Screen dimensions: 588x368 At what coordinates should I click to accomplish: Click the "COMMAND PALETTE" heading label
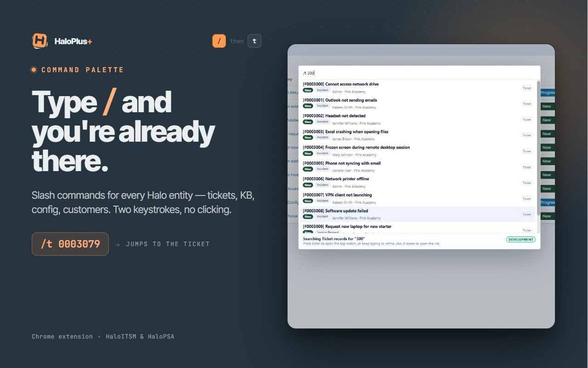coord(83,70)
